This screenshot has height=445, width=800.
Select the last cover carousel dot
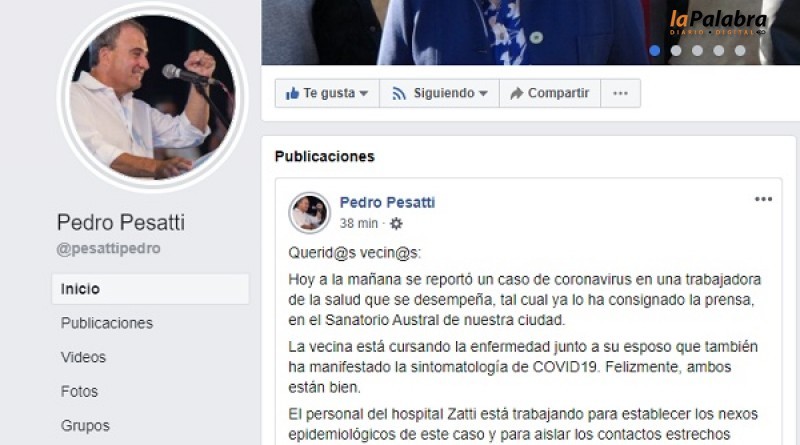pos(740,51)
